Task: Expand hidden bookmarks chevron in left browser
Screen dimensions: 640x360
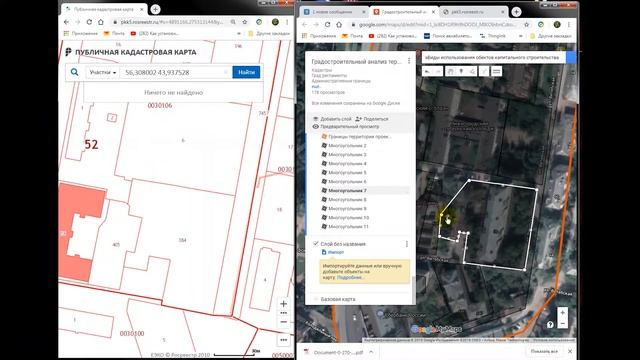Action: pos(239,33)
